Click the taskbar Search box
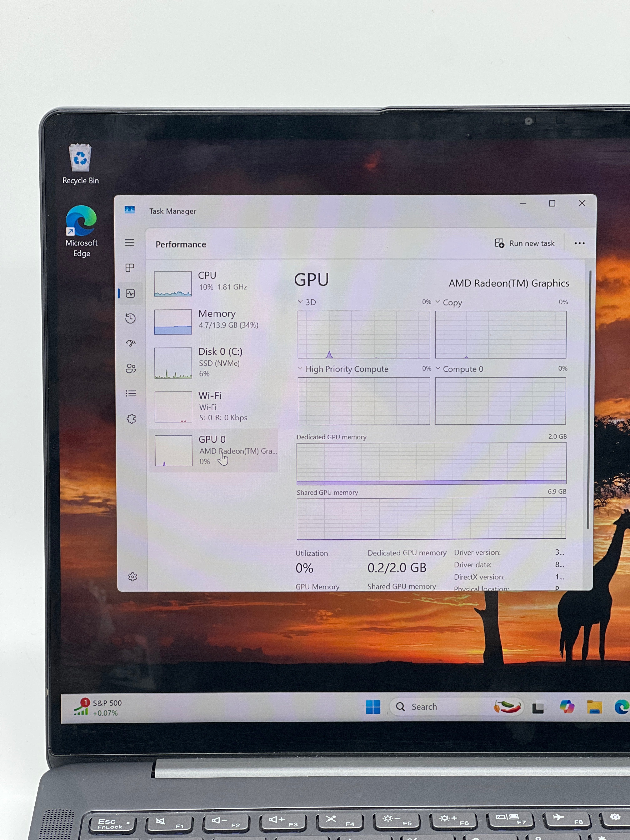Screen dimensions: 630x840 pos(456,707)
